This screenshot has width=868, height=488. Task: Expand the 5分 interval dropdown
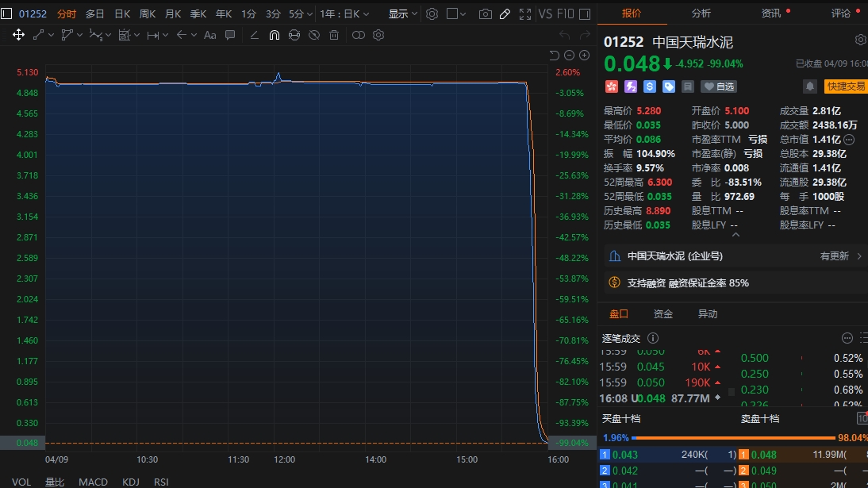300,13
